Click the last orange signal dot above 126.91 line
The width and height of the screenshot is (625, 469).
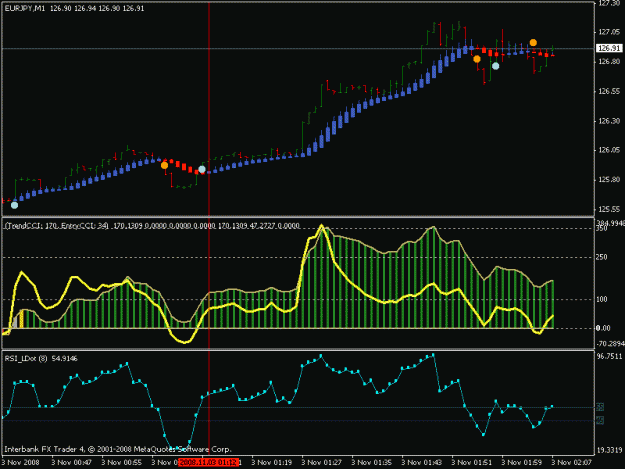533,43
